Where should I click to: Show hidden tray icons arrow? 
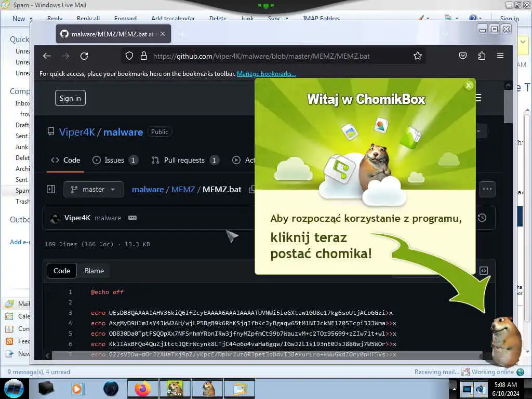click(454, 389)
